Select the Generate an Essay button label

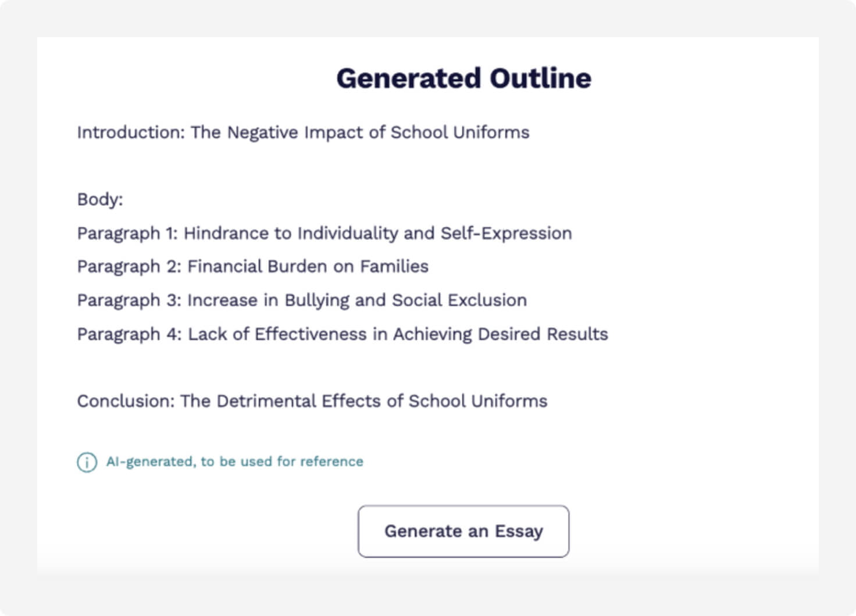coord(463,531)
